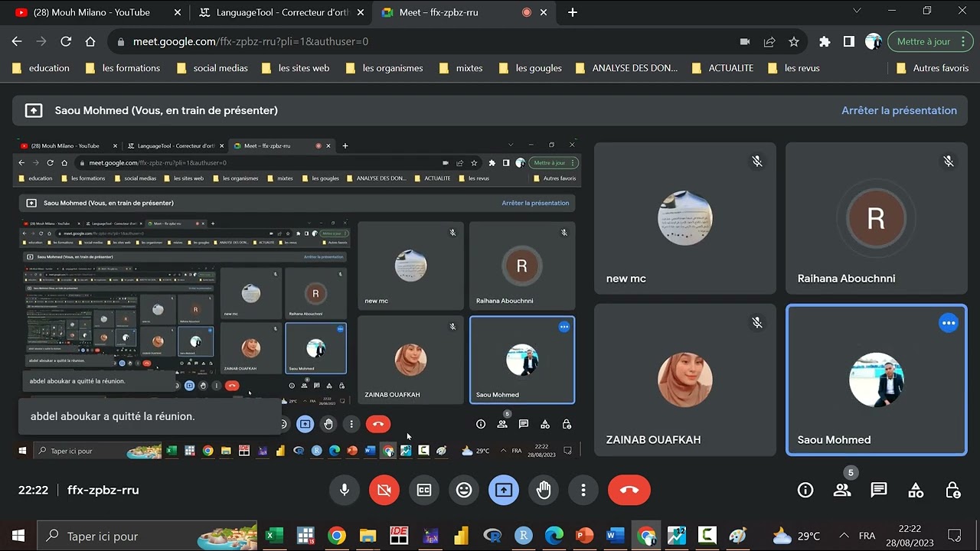Viewport: 980px width, 551px height.
Task: Go back in browser history
Action: [17, 41]
